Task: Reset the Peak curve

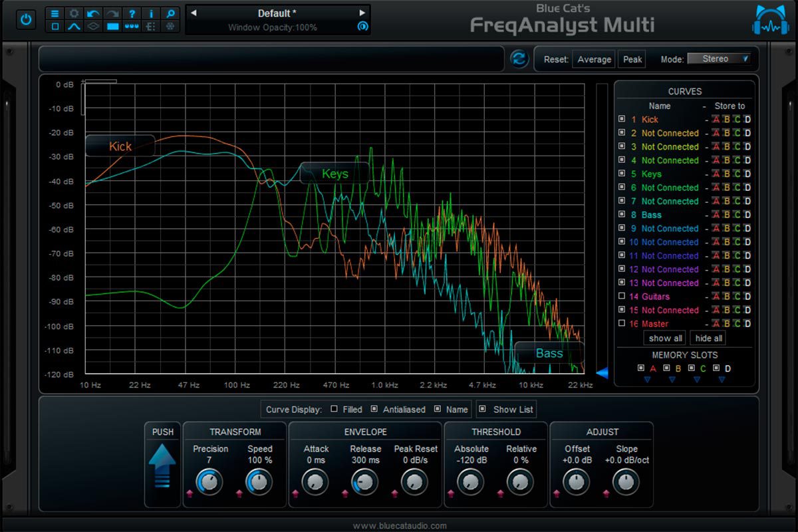Action: [632, 59]
